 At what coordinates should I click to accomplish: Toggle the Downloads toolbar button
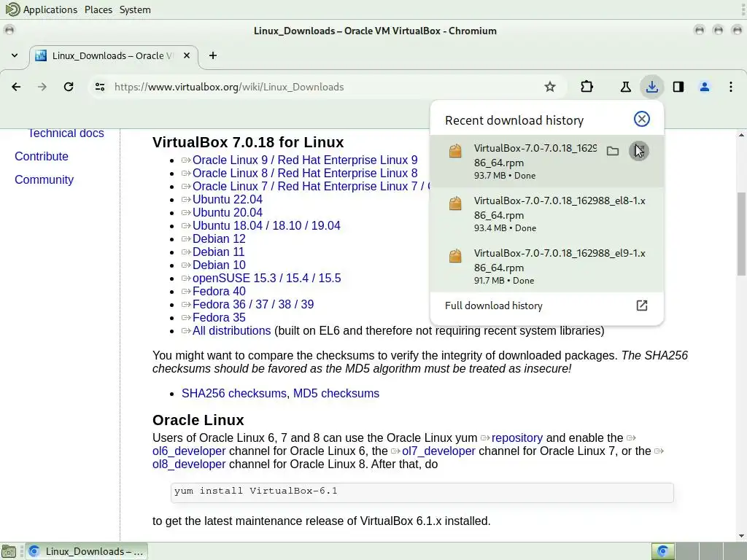click(x=651, y=87)
